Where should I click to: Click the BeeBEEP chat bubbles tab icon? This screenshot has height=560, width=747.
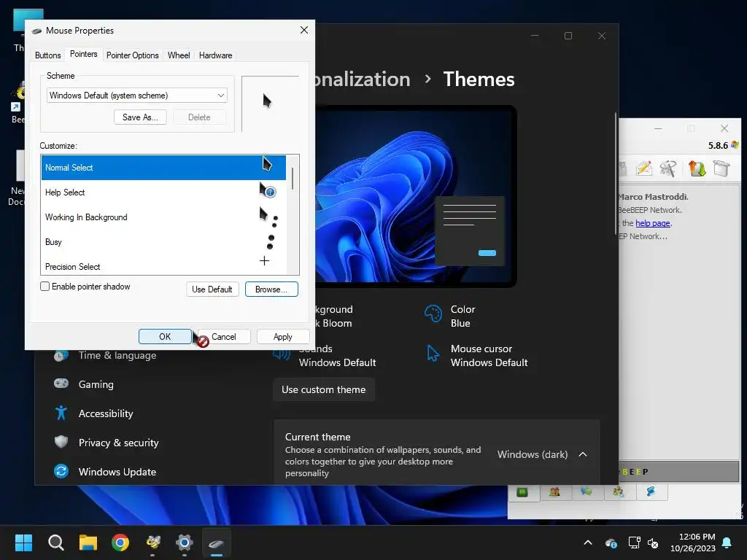(x=587, y=492)
